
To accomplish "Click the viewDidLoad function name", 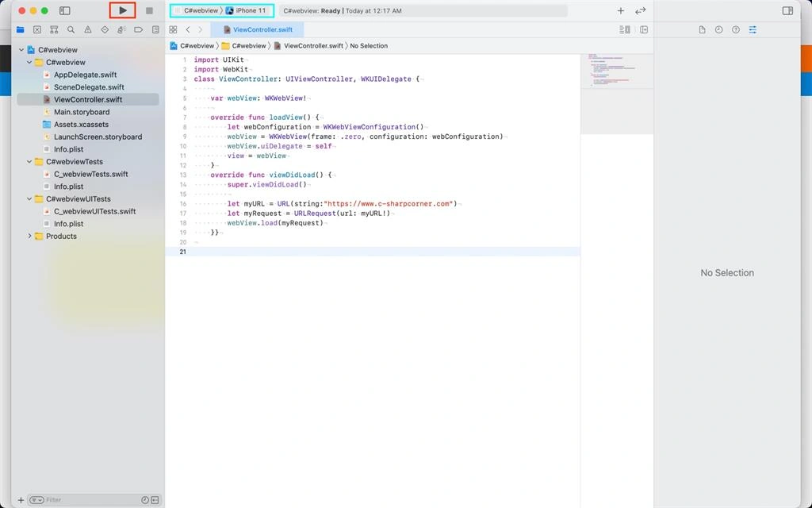I will [292, 175].
